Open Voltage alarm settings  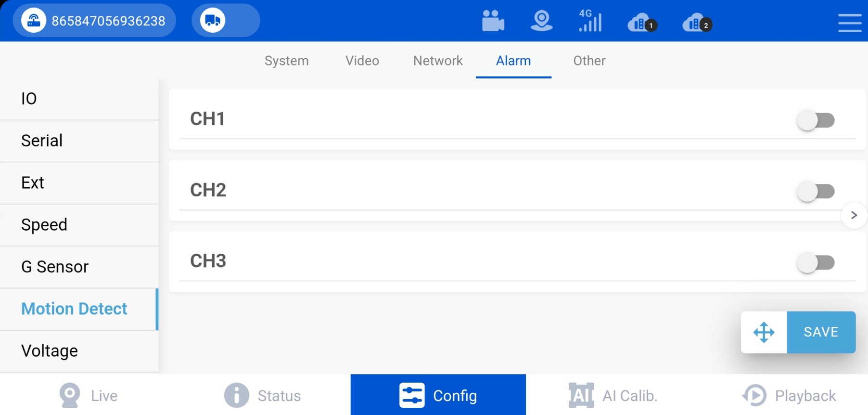(x=79, y=351)
